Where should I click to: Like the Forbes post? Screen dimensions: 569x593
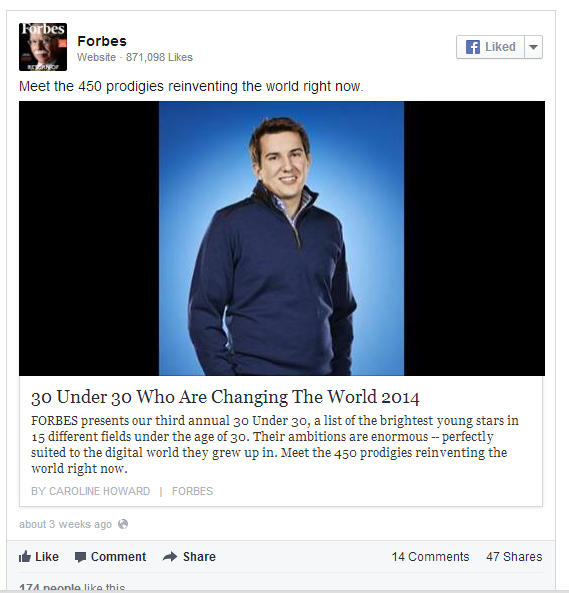coord(39,556)
